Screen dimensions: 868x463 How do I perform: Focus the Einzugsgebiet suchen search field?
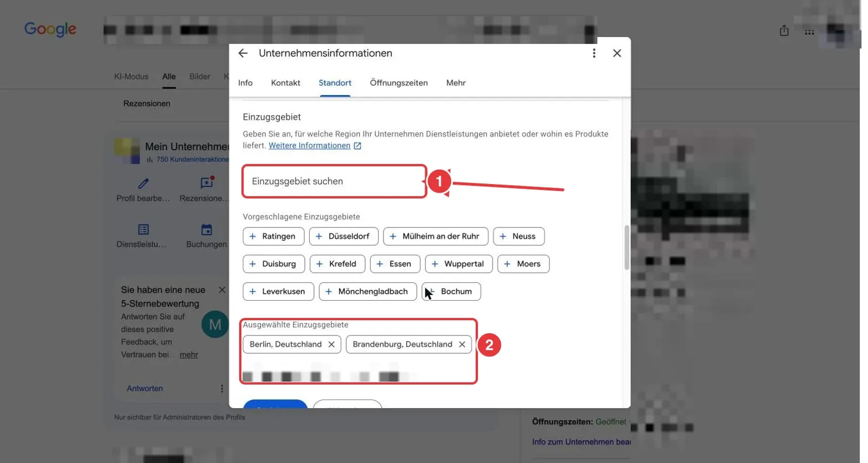tap(334, 181)
